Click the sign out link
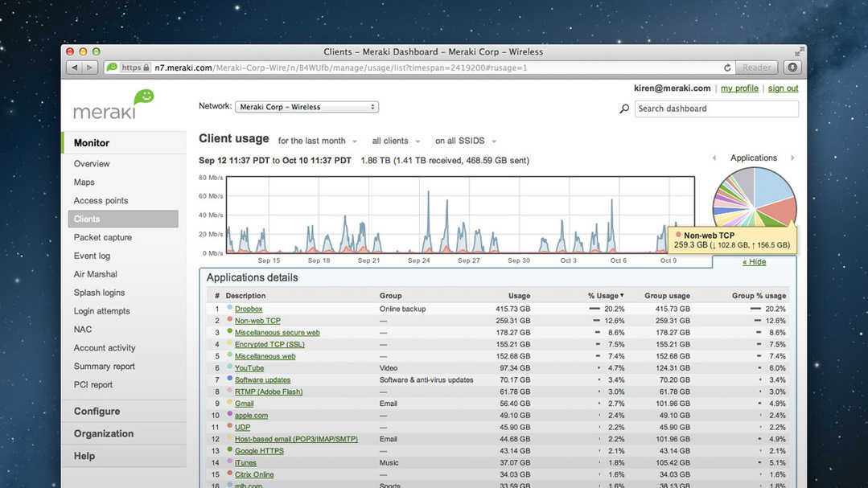The width and height of the screenshot is (868, 488). coord(783,88)
